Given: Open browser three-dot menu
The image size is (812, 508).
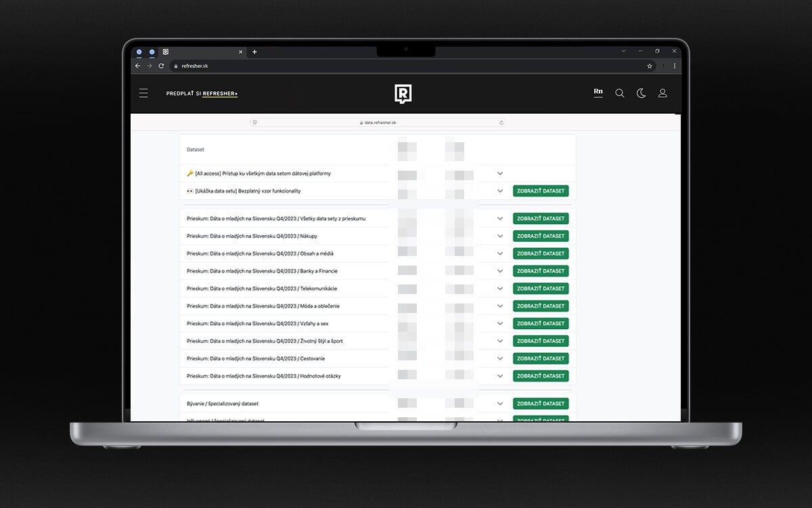Looking at the screenshot, I should click(x=674, y=66).
